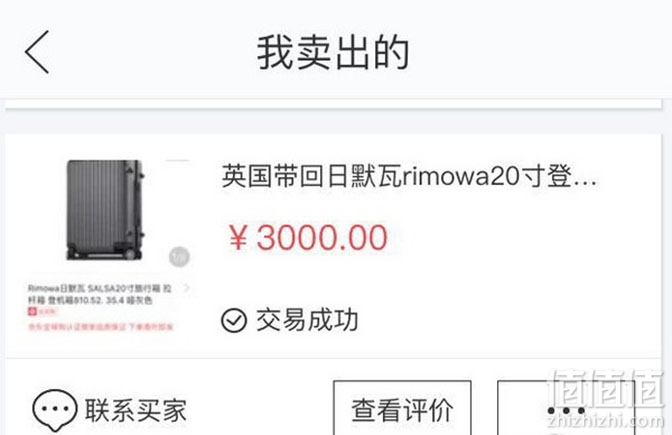The width and height of the screenshot is (672, 435).
Task: Open the 英国带回日默瓦rimowa20寸登… listing title
Action: pyautogui.click(x=409, y=176)
